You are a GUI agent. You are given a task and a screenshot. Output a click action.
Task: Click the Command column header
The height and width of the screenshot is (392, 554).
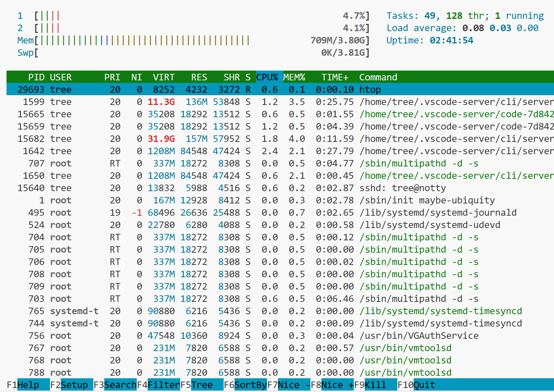coord(378,77)
